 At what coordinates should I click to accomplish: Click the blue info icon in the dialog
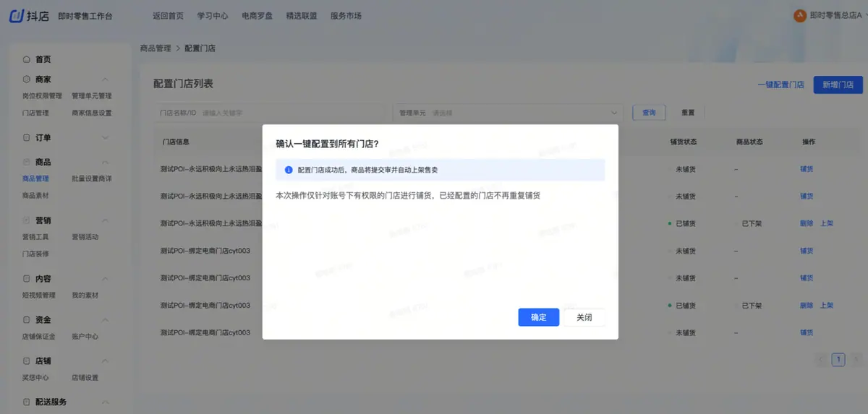click(289, 170)
